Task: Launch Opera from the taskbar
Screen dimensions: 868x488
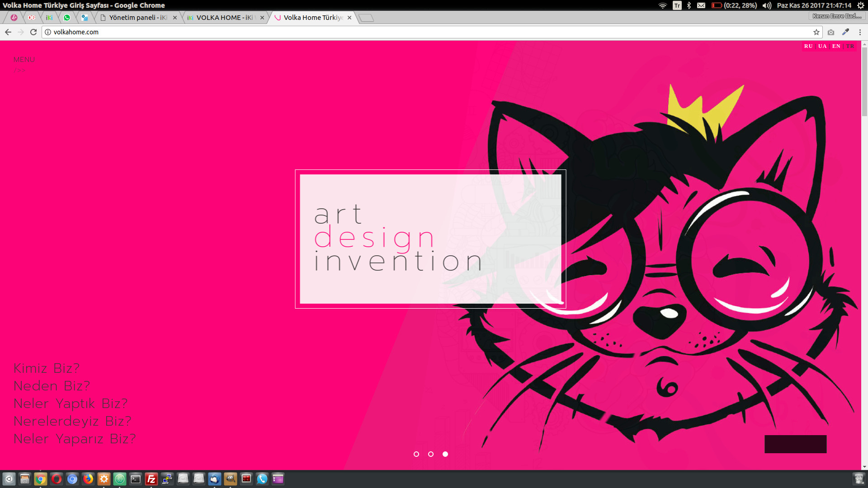Action: point(57,479)
